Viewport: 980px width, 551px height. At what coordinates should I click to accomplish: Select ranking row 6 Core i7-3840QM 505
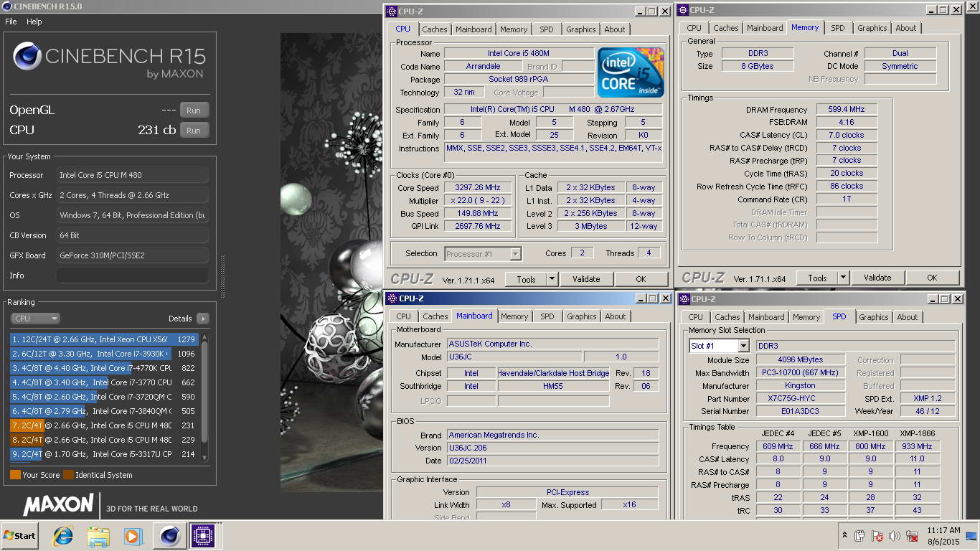coord(105,411)
